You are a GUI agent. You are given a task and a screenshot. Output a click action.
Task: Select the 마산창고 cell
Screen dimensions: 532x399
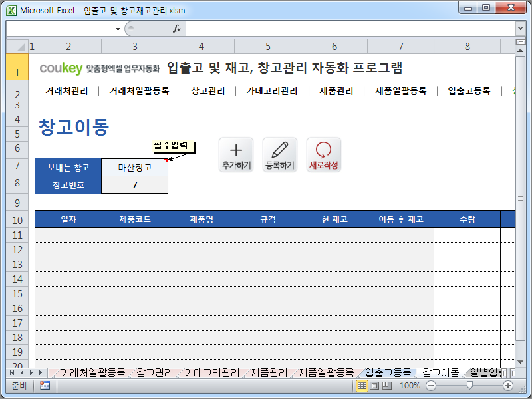[x=135, y=168]
